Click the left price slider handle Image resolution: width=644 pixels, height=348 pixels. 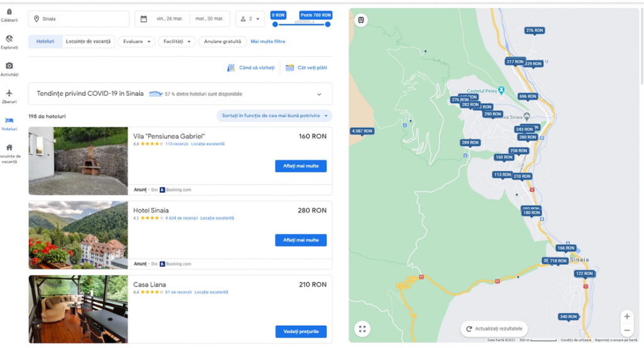275,25
